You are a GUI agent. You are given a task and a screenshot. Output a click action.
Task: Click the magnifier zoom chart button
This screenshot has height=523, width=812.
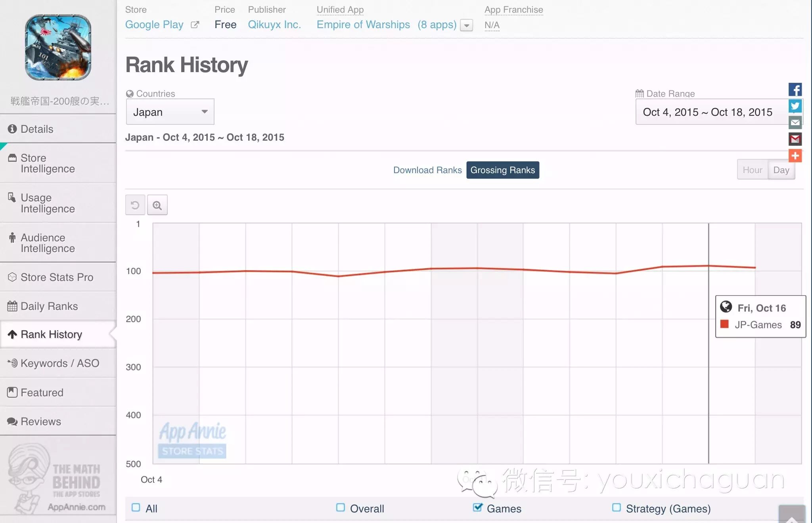[x=157, y=205]
